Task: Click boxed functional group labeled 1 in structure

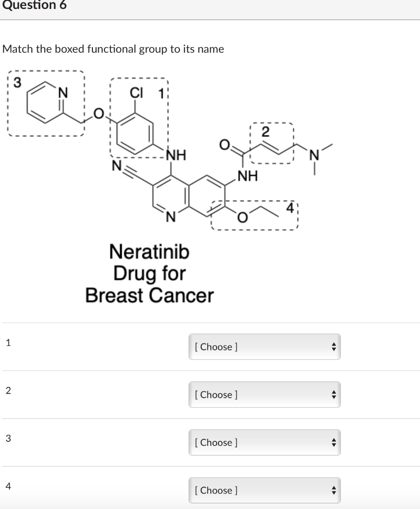Action: 139,117
